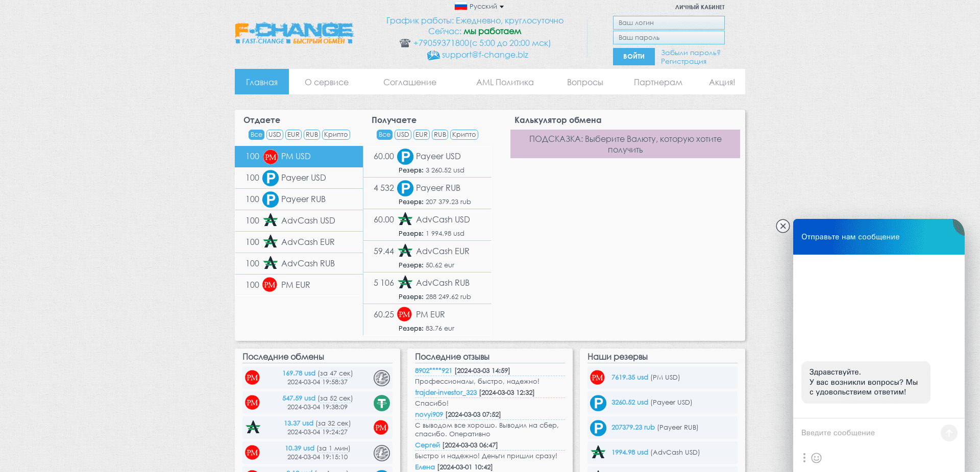Click the PM icon beside PM USD option
Viewport: 980px width, 472px height.
pos(270,157)
